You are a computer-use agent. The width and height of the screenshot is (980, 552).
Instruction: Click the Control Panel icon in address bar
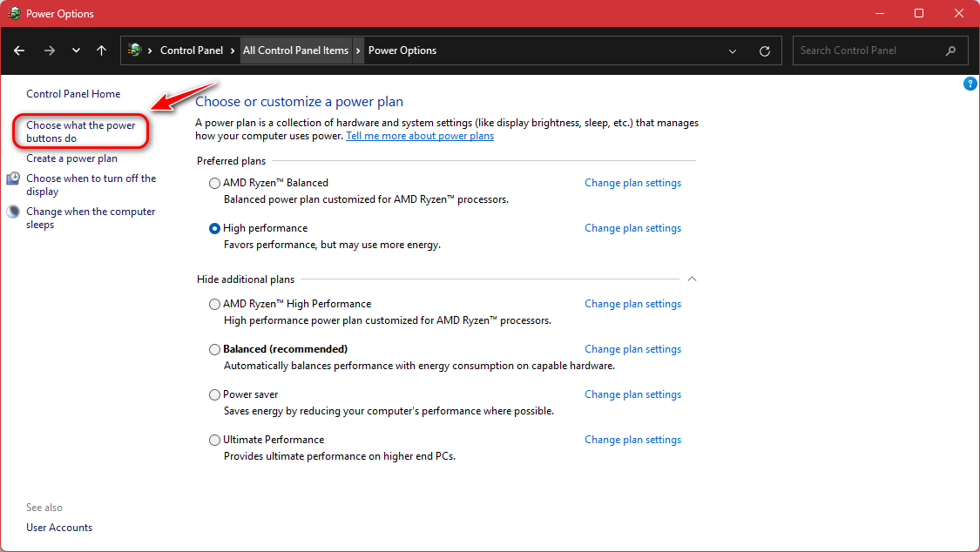134,50
